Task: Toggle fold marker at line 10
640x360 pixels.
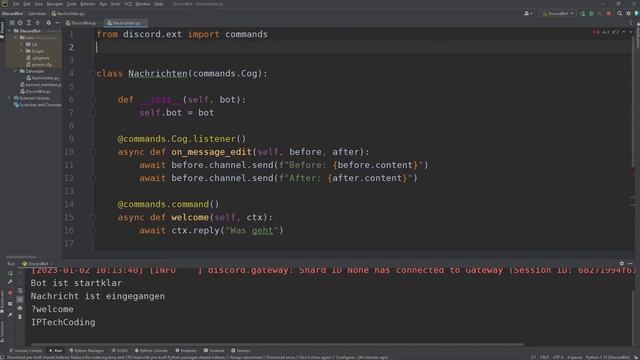Action: click(x=93, y=152)
